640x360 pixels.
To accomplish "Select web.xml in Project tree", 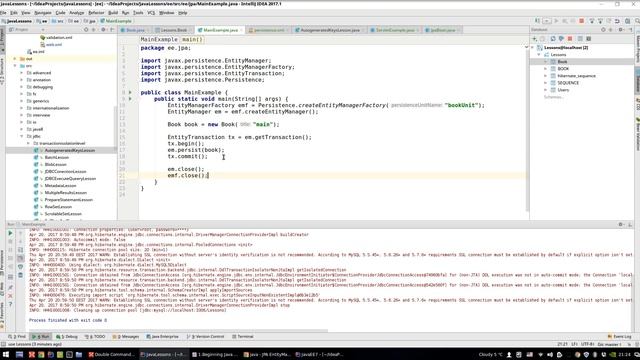I will pyautogui.click(x=53, y=44).
